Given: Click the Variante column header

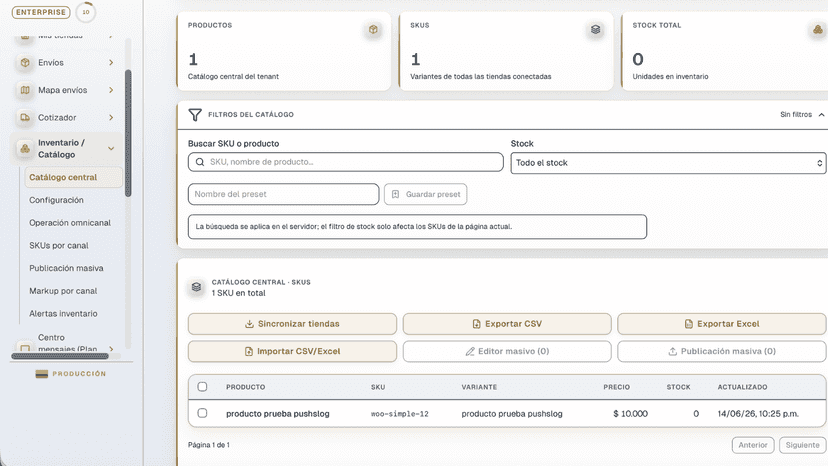Looking at the screenshot, I should 479,387.
